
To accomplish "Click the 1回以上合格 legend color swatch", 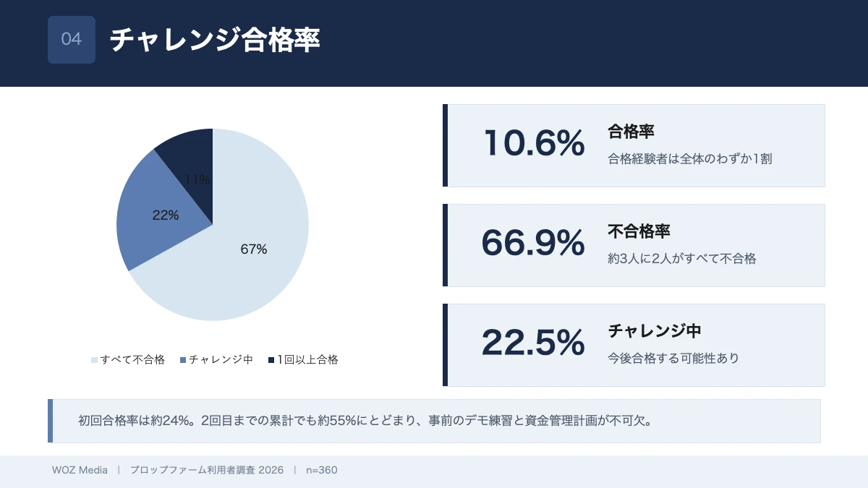I will [271, 360].
